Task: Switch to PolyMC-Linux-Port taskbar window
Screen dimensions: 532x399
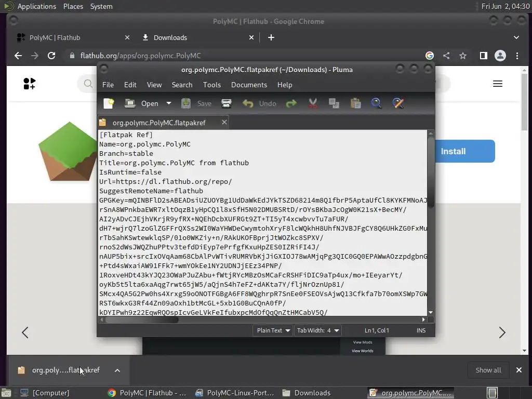Action: coord(234,393)
